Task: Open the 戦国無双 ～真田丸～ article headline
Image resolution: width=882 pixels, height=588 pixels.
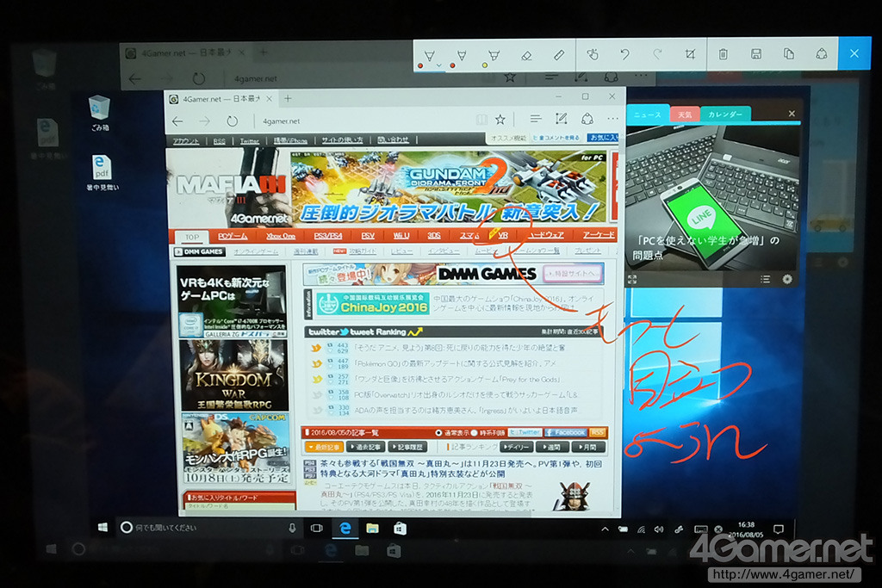Action: [461, 469]
